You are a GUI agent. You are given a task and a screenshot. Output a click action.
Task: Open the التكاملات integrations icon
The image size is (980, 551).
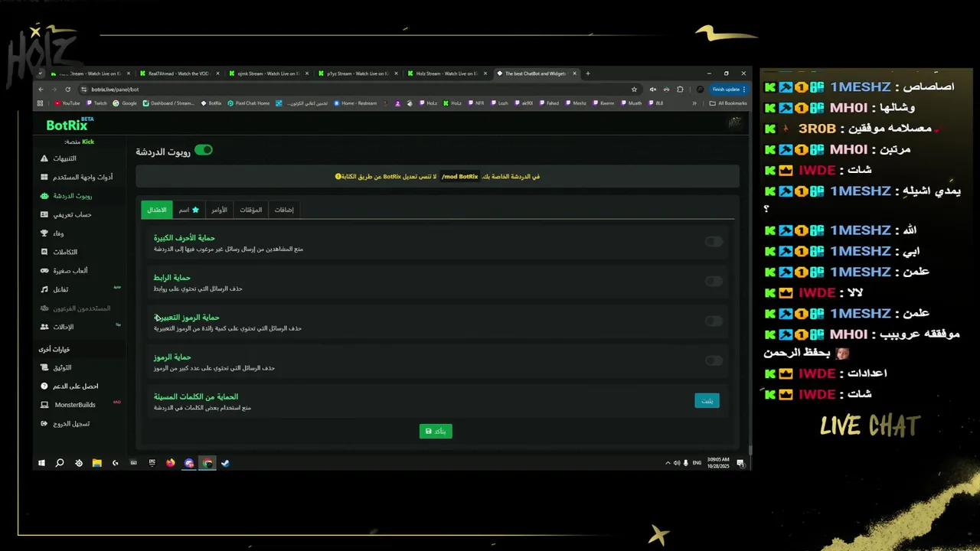pyautogui.click(x=44, y=252)
